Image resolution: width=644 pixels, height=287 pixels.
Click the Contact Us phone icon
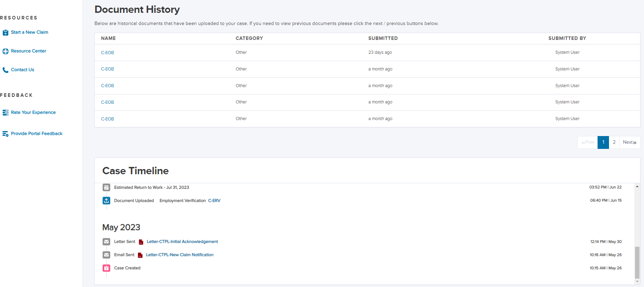coord(6,70)
